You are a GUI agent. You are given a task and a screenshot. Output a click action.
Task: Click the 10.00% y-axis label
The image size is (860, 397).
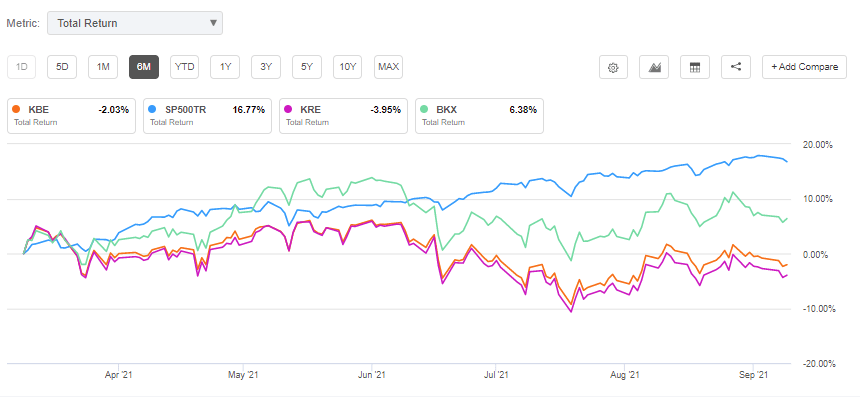coord(819,200)
